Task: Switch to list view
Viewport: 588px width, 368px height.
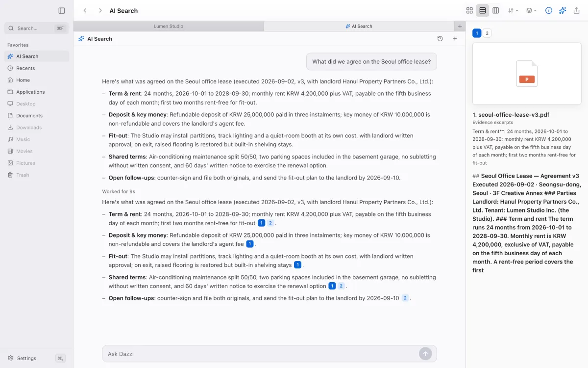Action: pos(483,10)
